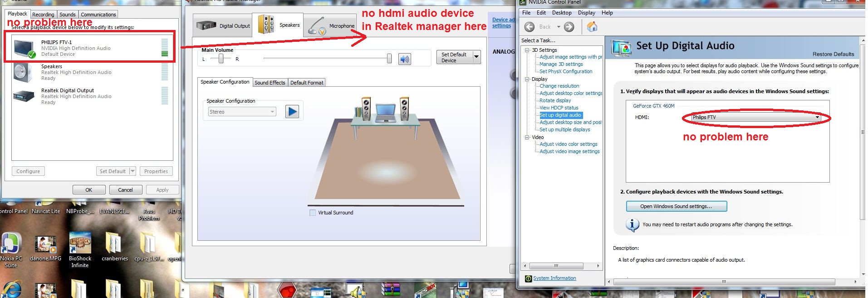Open the Display menu in NVIDIA Control Panel
This screenshot has height=298, width=868.
[x=587, y=13]
